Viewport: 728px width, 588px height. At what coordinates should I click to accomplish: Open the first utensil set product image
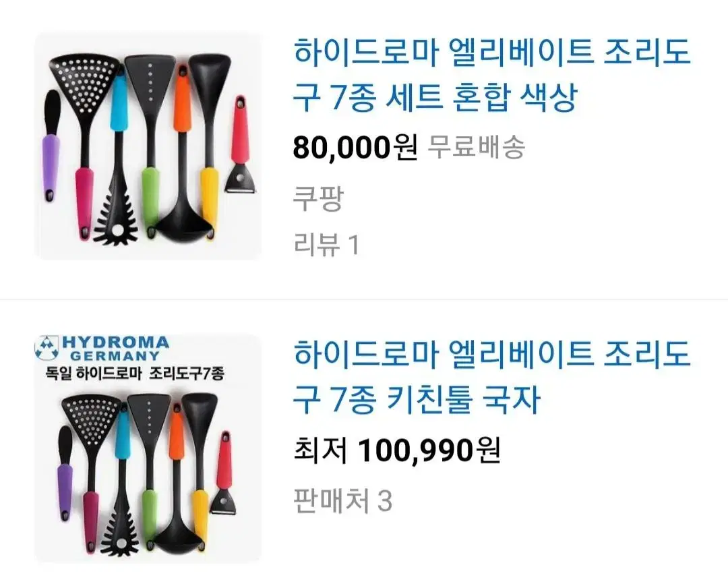coord(148,146)
